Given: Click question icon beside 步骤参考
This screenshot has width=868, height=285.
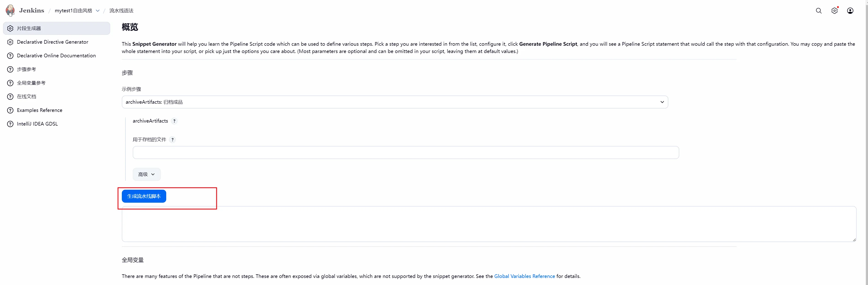Looking at the screenshot, I should tap(10, 69).
